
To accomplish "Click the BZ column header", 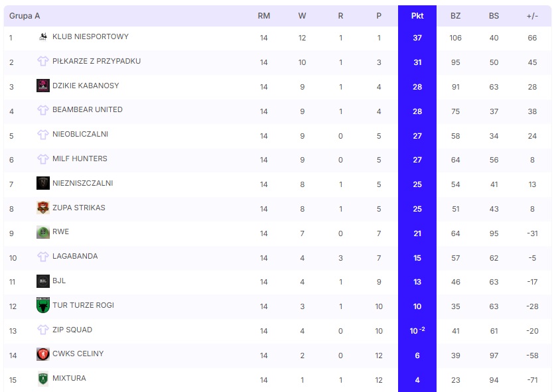I will (x=455, y=16).
